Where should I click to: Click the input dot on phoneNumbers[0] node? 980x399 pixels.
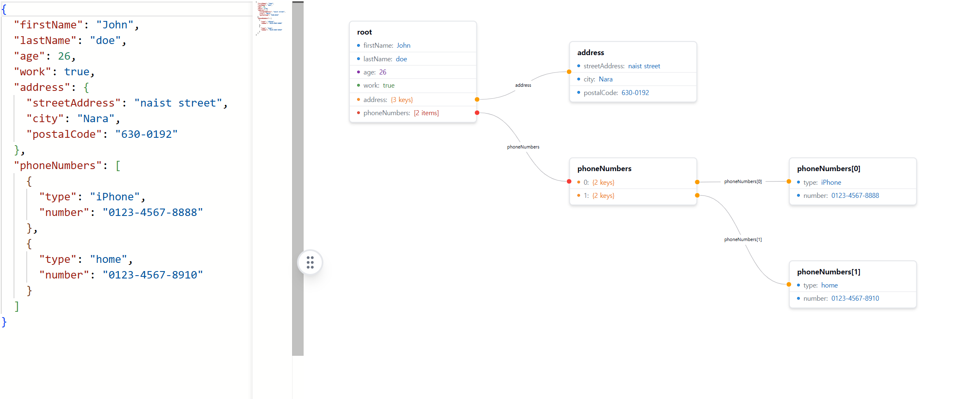pos(789,181)
